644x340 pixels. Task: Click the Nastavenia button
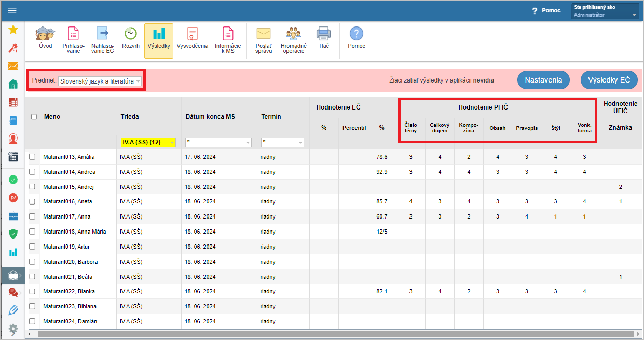[x=543, y=80]
